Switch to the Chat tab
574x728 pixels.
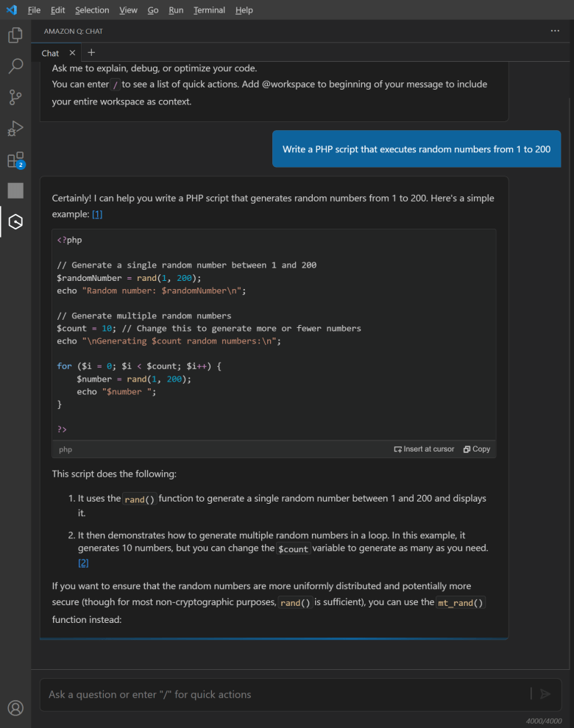(50, 53)
